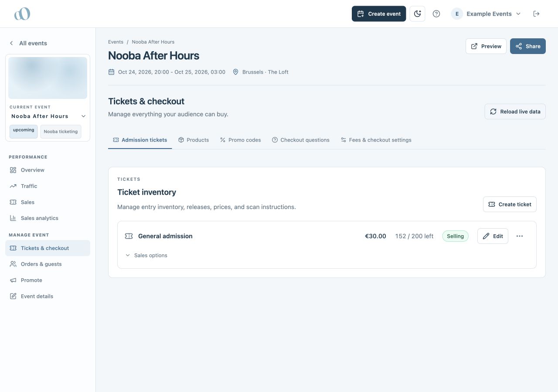Click the Selling status badge
Screen dimensions: 558x392
(x=455, y=236)
